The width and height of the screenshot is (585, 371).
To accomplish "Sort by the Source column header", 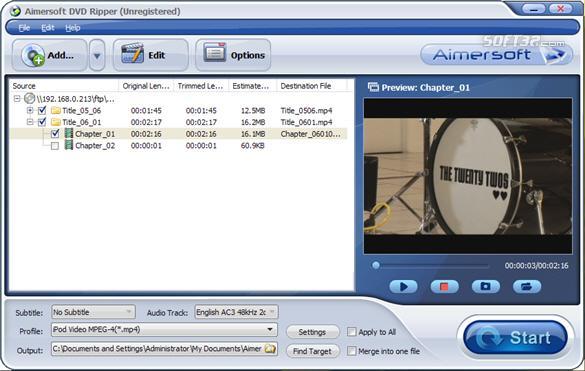I will [63, 86].
